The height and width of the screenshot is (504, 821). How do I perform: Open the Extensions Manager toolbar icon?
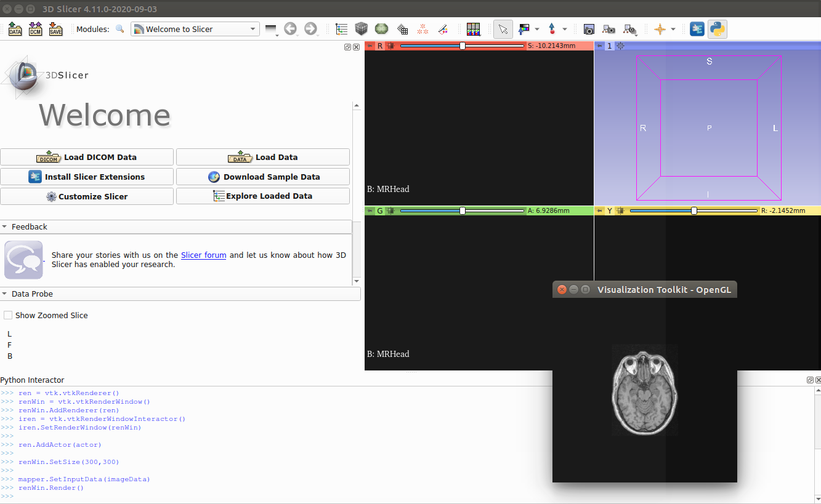(x=697, y=29)
